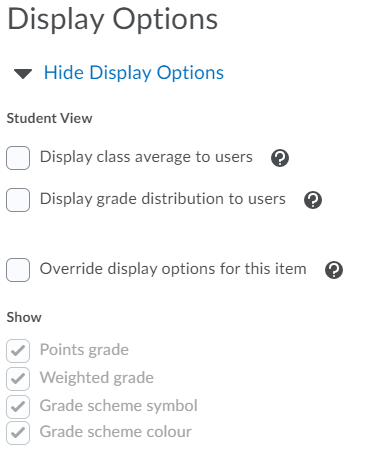Click the 'Display grade distribution to users' label text

point(163,199)
